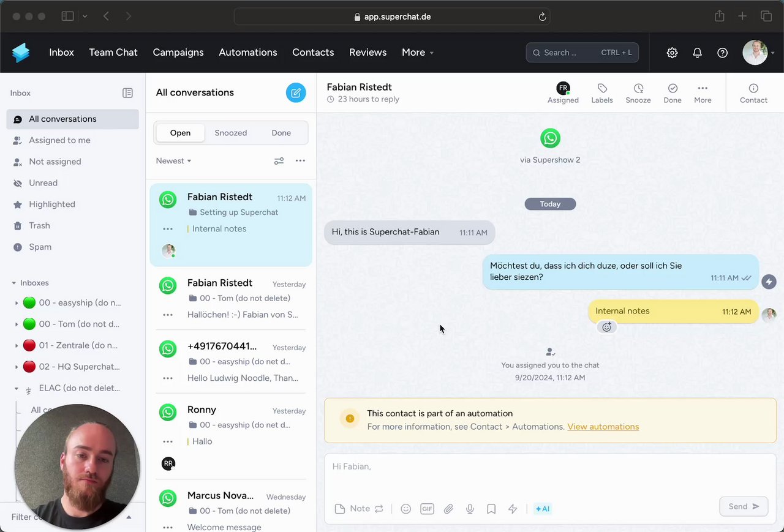Expand 01 - Zentrale inbox
784x532 pixels.
pos(17,346)
